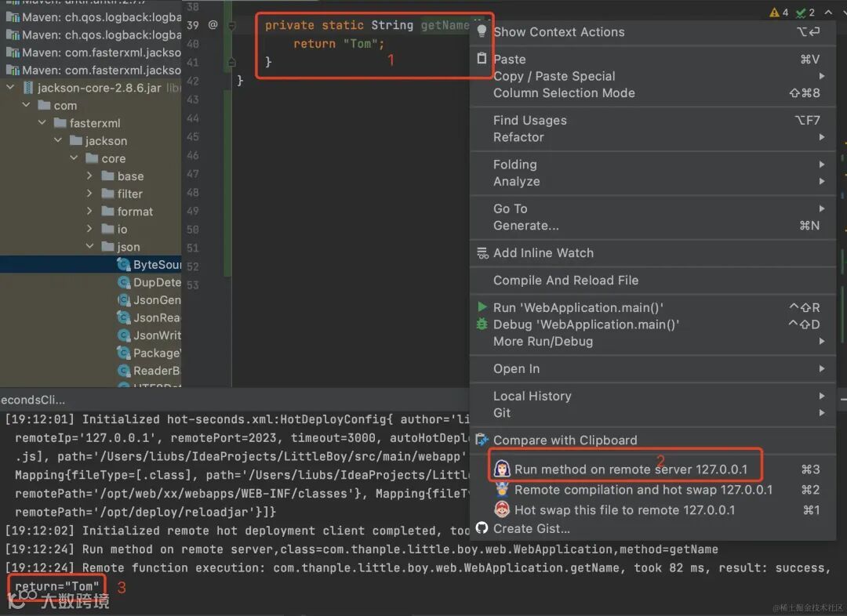Open the Refactor submenu
Image resolution: width=847 pixels, height=616 pixels.
click(653, 137)
